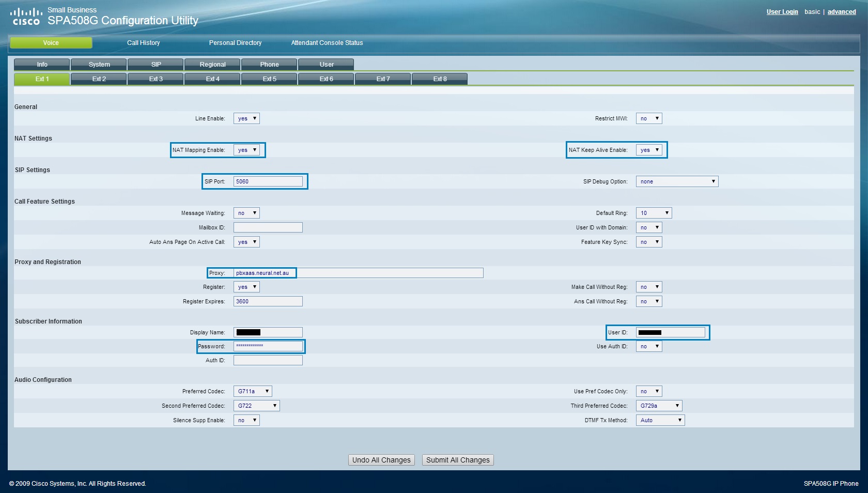The image size is (868, 493).
Task: Switch to the System tab
Action: pyautogui.click(x=99, y=65)
